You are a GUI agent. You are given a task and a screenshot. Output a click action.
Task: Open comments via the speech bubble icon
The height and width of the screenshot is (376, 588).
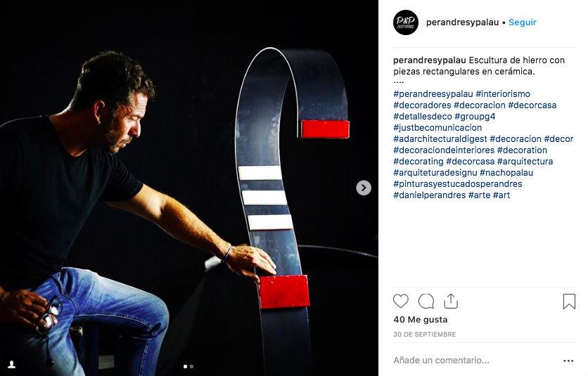coord(426,301)
